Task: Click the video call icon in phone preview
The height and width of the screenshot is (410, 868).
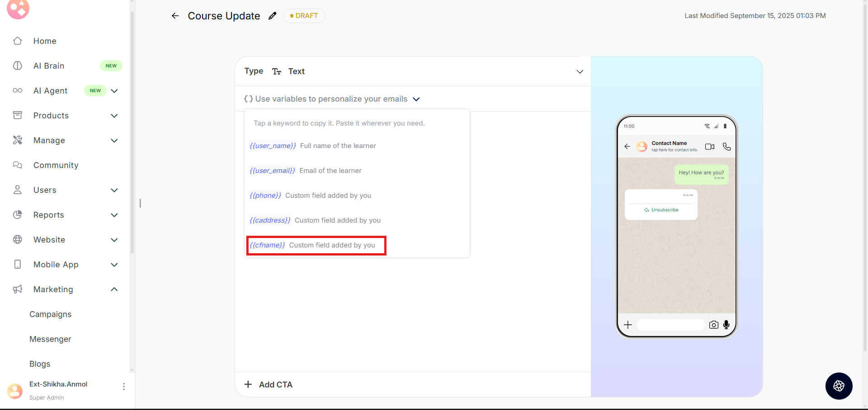Action: click(x=709, y=147)
